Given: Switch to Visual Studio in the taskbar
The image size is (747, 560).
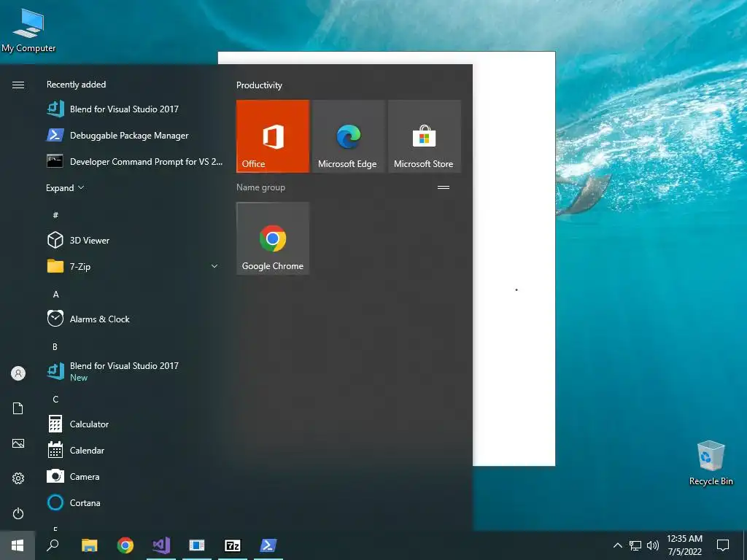Looking at the screenshot, I should (x=161, y=545).
